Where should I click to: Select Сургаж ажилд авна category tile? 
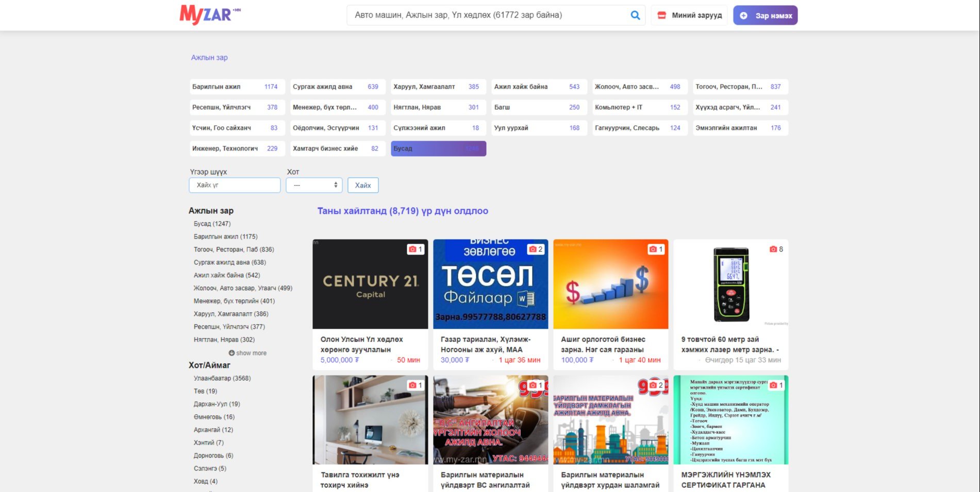(338, 87)
